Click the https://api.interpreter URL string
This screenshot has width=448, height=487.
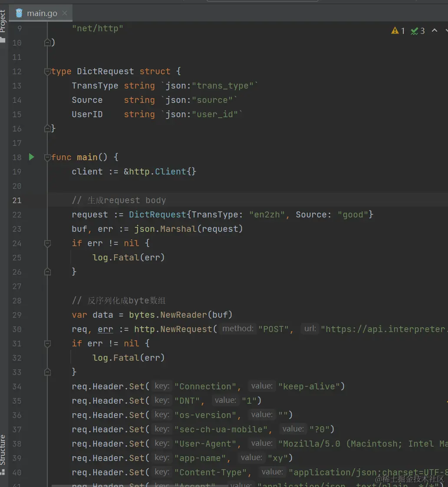pos(384,329)
